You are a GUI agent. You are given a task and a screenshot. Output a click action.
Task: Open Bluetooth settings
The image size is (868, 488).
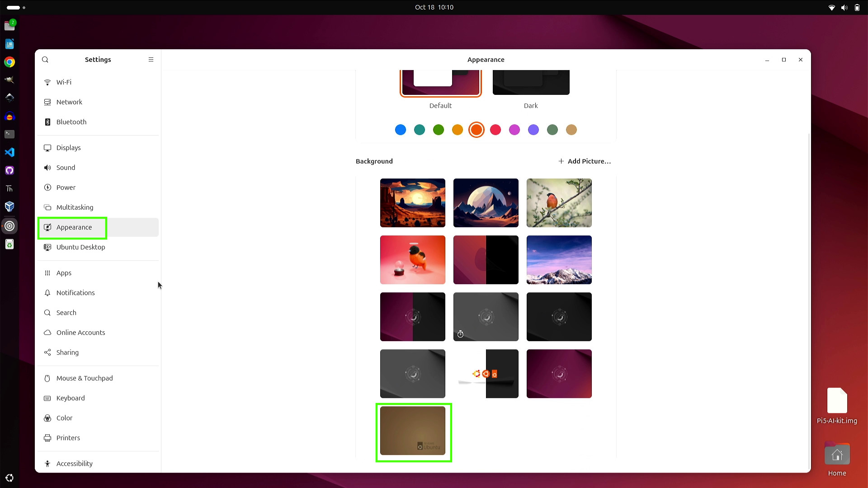point(71,122)
